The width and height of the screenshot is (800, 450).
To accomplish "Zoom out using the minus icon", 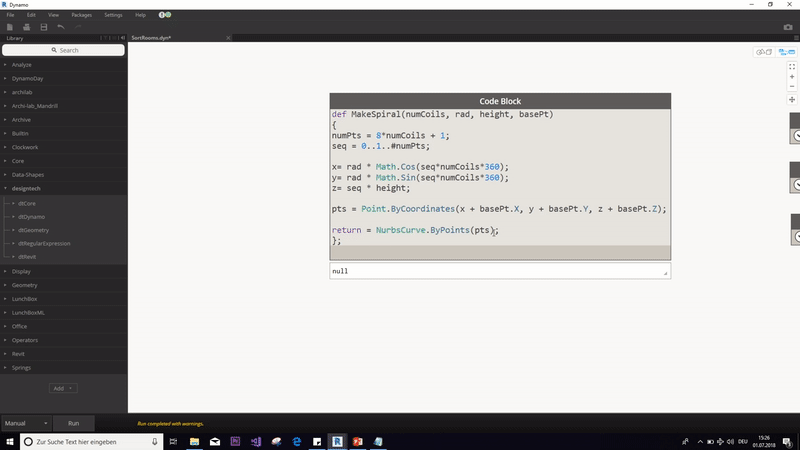I will (792, 86).
